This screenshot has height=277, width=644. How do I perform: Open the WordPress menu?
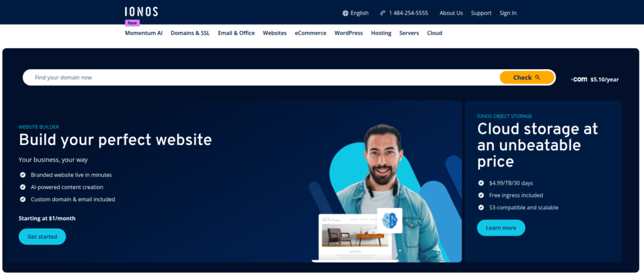click(x=348, y=33)
